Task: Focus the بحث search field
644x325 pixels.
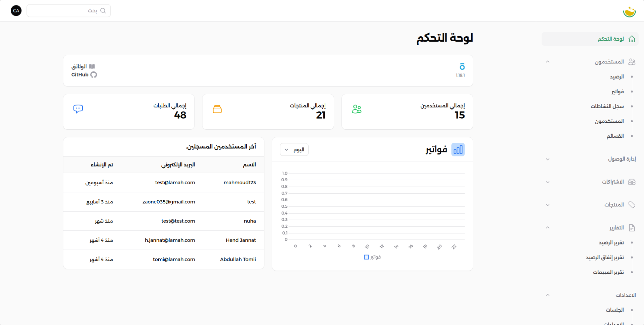Action: coord(69,11)
